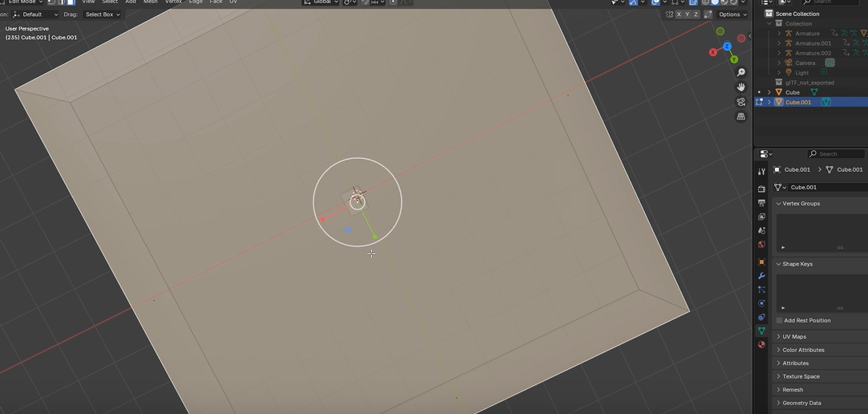The width and height of the screenshot is (868, 414).
Task: Open the Mesh menu
Action: tap(150, 2)
